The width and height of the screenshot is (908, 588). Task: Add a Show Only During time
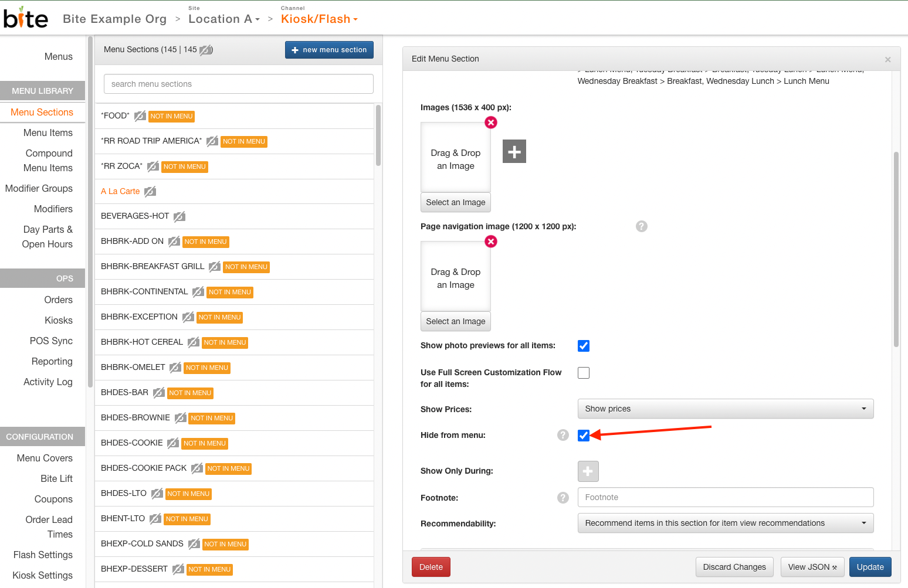(588, 471)
